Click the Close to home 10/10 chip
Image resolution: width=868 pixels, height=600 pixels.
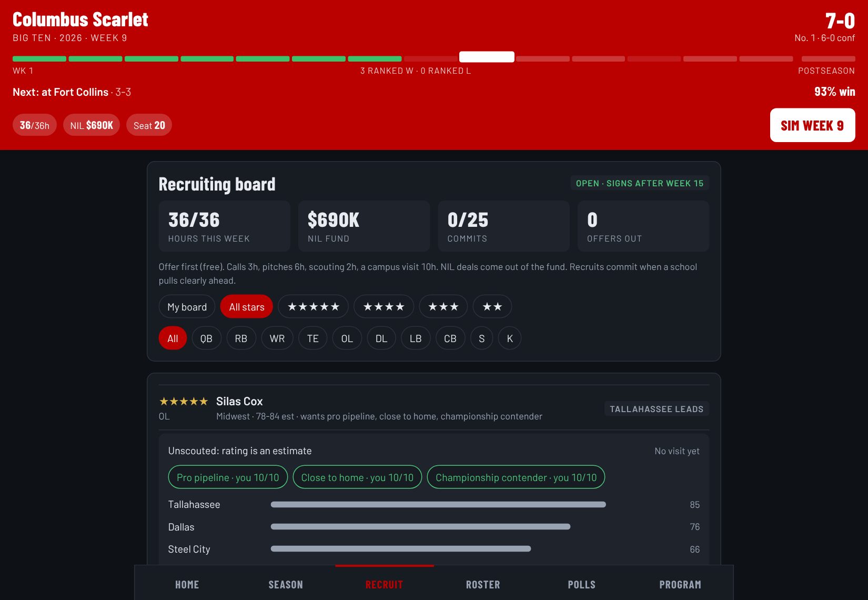point(357,477)
